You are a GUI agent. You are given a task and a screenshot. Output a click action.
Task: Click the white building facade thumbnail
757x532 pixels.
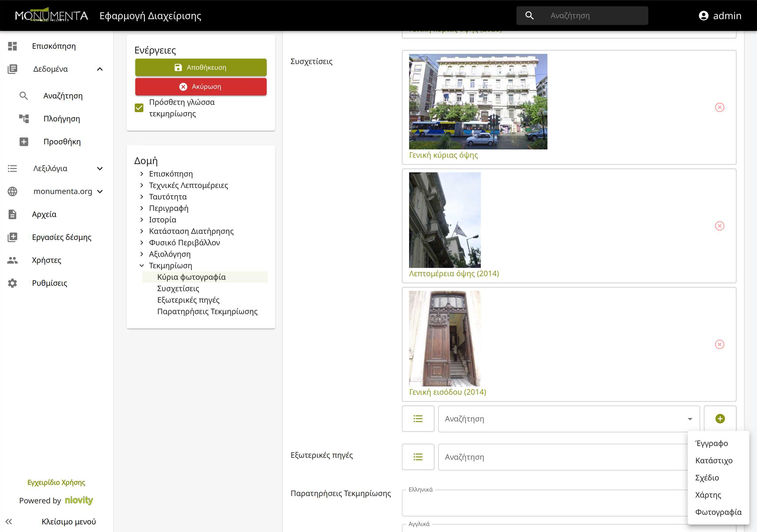coord(478,102)
